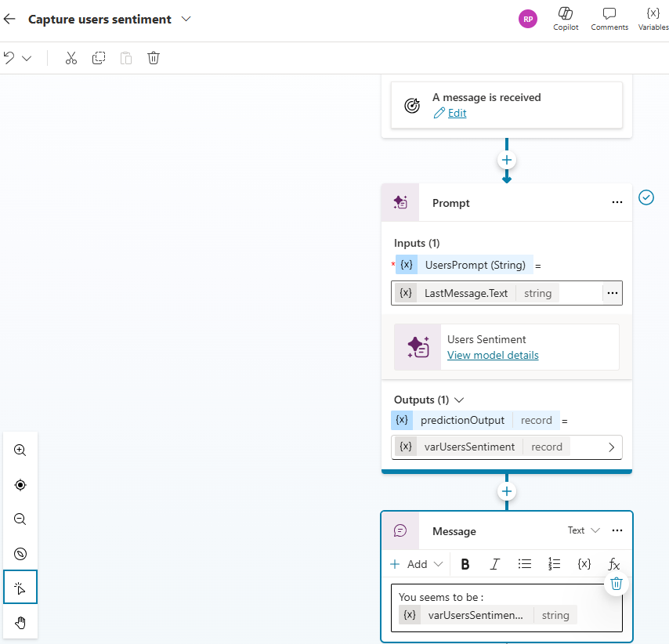
Task: Toggle bold formatting in Message node
Action: pyautogui.click(x=465, y=564)
